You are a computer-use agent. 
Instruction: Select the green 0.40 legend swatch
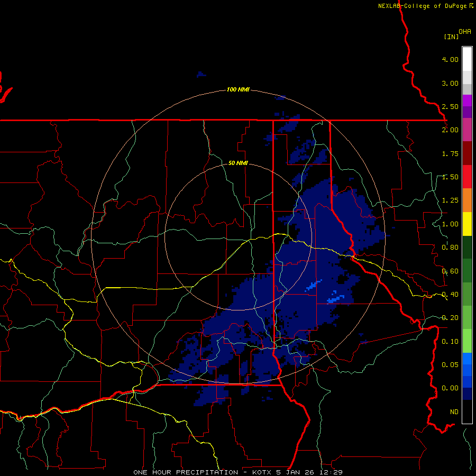pos(467,294)
